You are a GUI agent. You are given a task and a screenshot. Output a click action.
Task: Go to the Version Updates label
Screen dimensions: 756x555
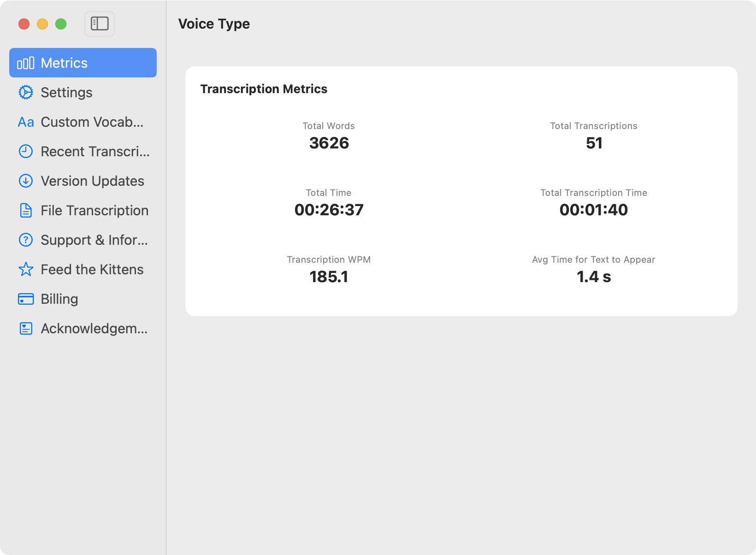click(x=93, y=181)
